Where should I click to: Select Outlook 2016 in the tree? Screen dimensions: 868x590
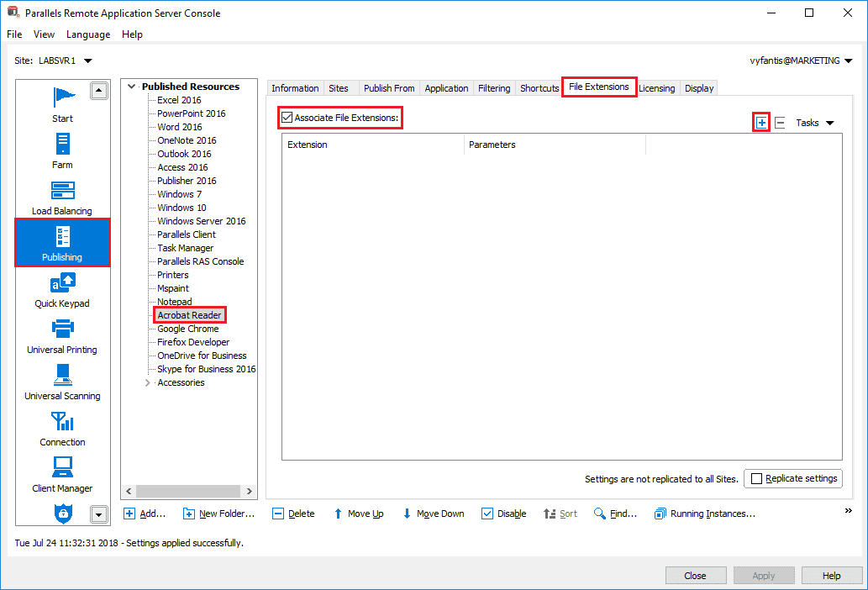184,154
